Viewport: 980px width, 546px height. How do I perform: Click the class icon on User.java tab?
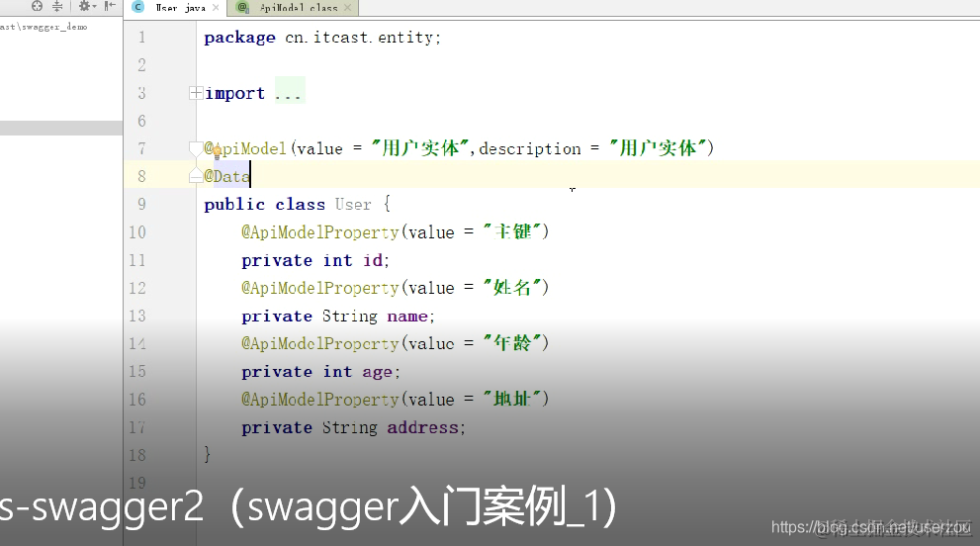point(138,7)
